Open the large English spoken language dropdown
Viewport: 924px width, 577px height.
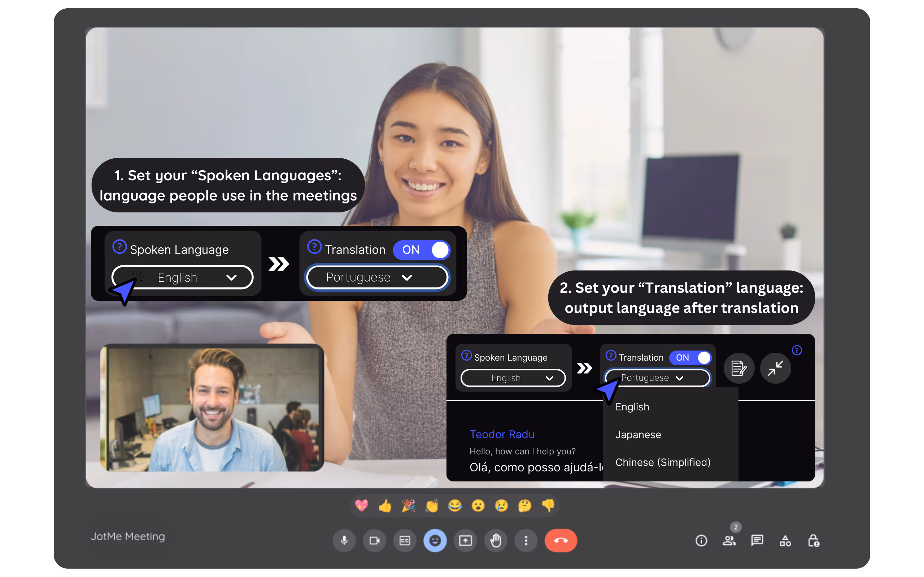click(183, 277)
